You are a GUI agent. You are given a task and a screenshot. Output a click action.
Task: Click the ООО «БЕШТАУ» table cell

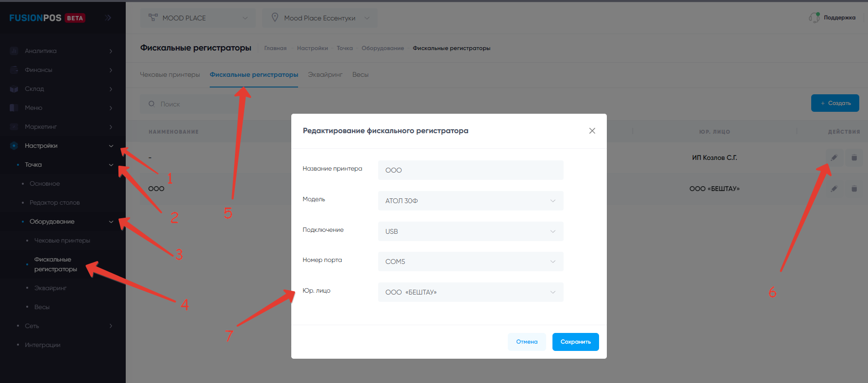click(715, 189)
